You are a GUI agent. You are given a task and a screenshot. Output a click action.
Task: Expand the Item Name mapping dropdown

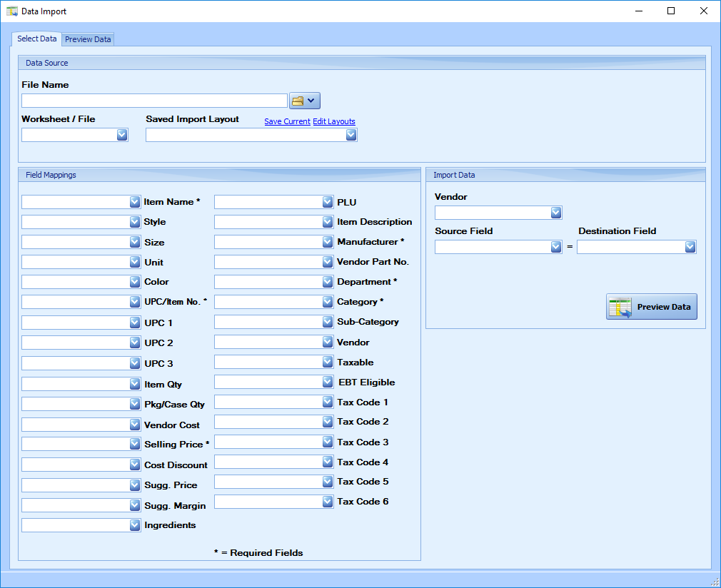pos(135,202)
